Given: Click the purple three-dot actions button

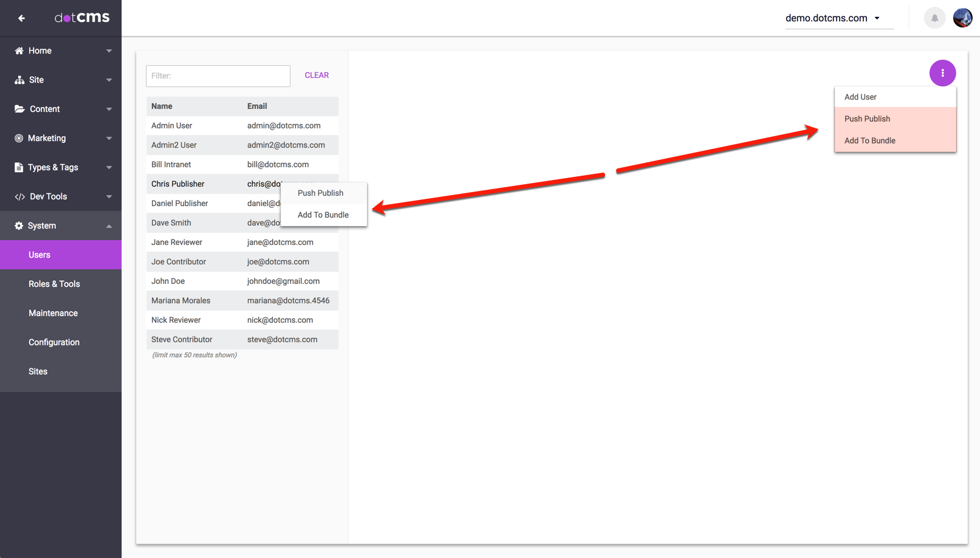Looking at the screenshot, I should [x=942, y=73].
